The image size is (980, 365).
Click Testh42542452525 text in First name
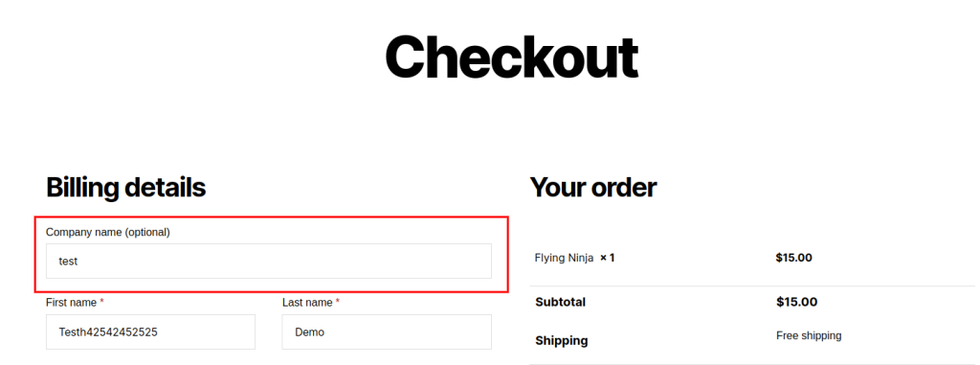pos(108,332)
